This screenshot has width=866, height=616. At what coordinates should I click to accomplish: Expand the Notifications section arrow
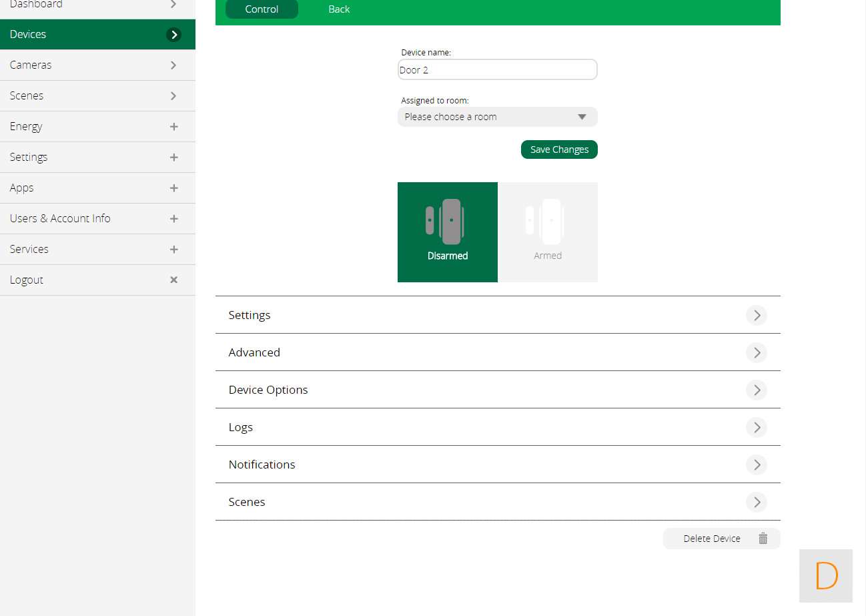click(756, 465)
